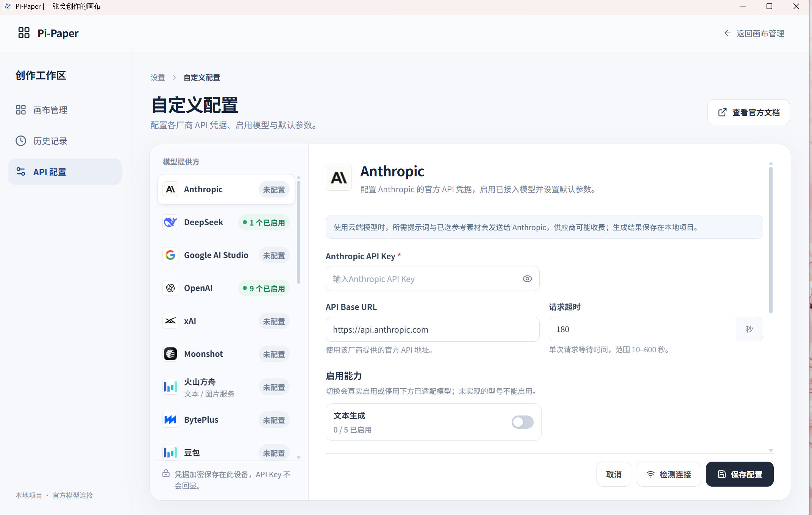Click the 设置 breadcrumb
Screen dimensions: 812x515
[158, 78]
